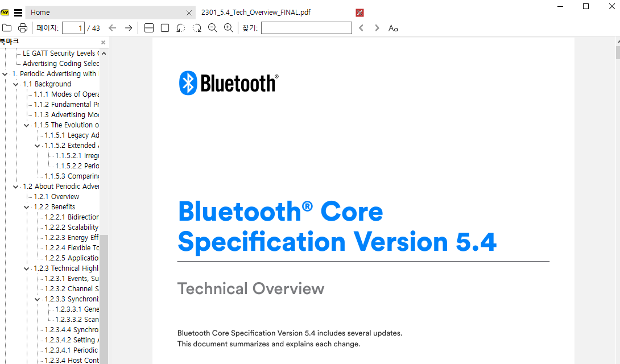Close the Home tab
Image resolution: width=620 pixels, height=364 pixels.
(189, 13)
